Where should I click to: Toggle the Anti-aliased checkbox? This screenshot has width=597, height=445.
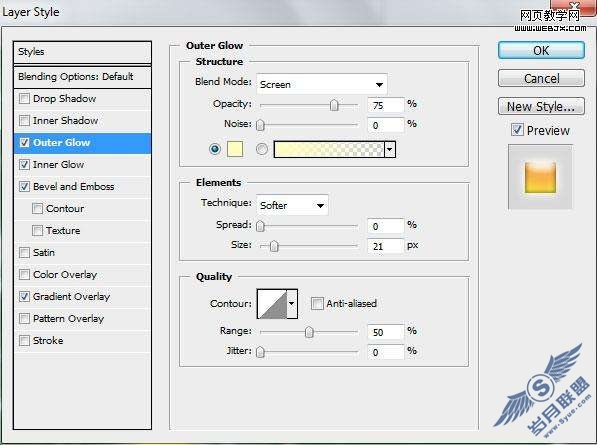coord(317,303)
